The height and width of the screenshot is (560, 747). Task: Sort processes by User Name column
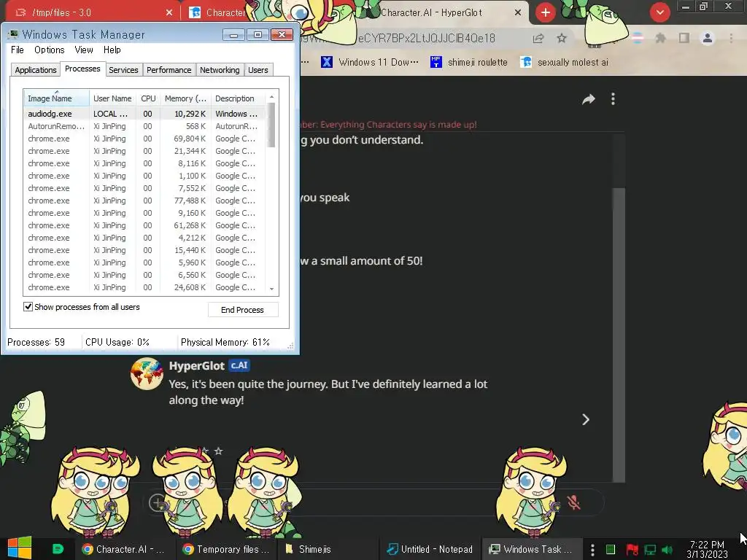coord(113,98)
